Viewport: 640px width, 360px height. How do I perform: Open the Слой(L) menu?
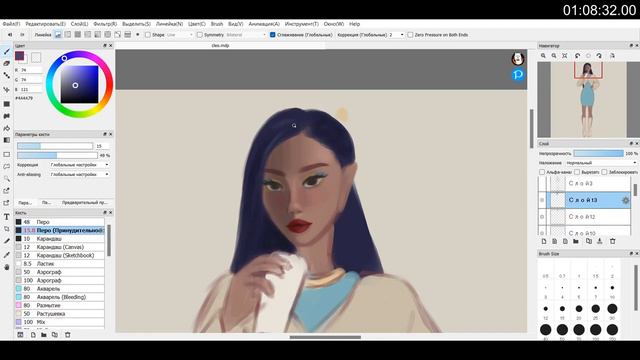click(79, 24)
